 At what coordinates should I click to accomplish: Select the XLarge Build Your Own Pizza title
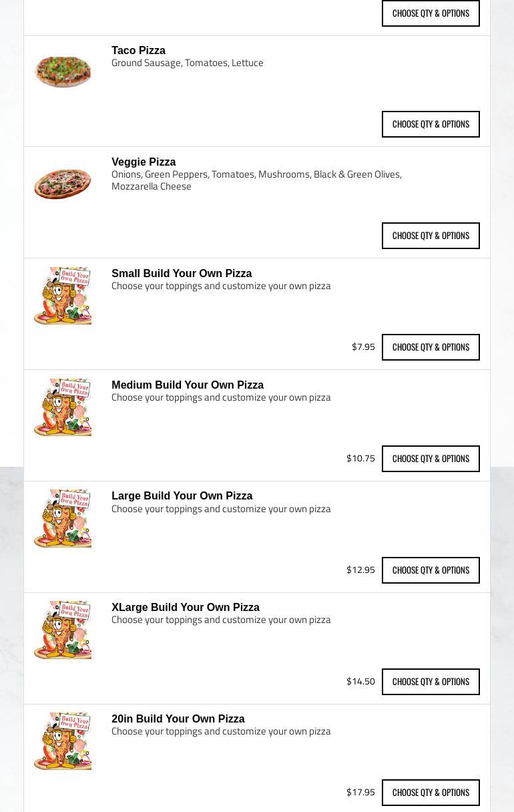pyautogui.click(x=185, y=608)
